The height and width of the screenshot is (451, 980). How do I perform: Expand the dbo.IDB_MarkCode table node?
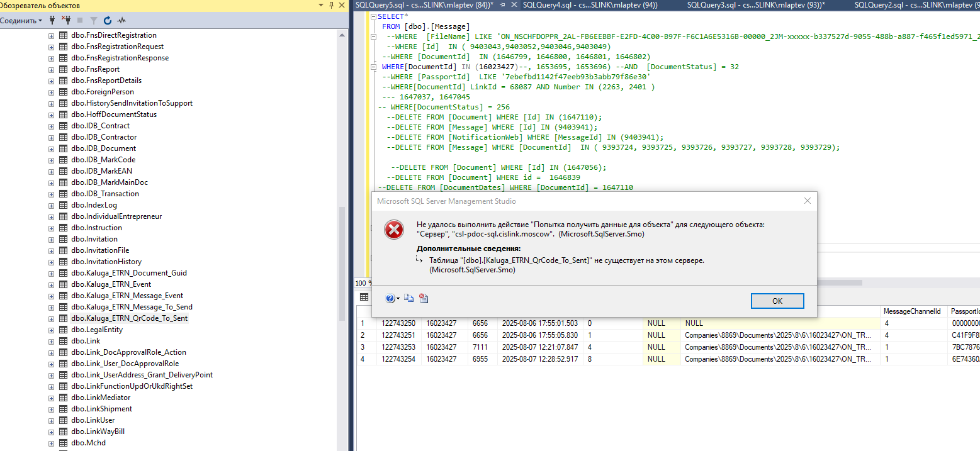pyautogui.click(x=52, y=160)
